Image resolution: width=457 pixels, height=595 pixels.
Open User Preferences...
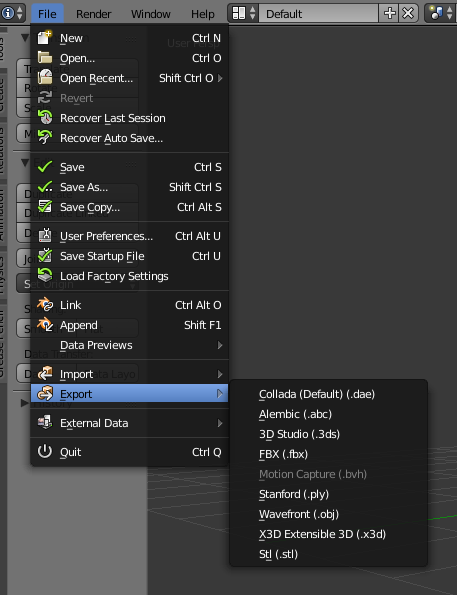point(129,236)
